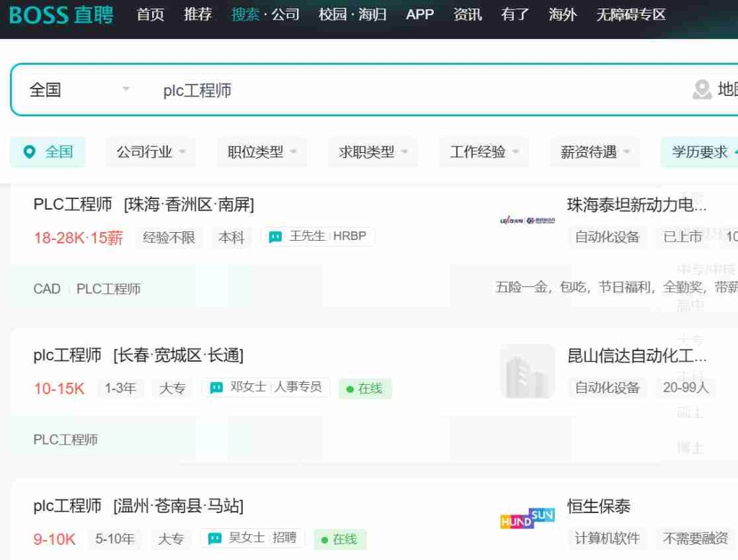Click the 18-28K·15薪 salary text
Viewport: 738px width, 560px height.
click(x=78, y=238)
